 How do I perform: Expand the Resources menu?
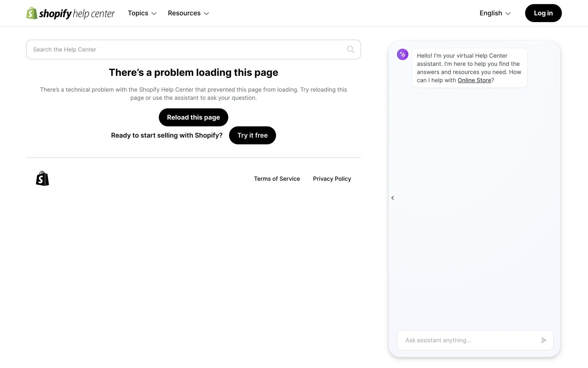184,13
